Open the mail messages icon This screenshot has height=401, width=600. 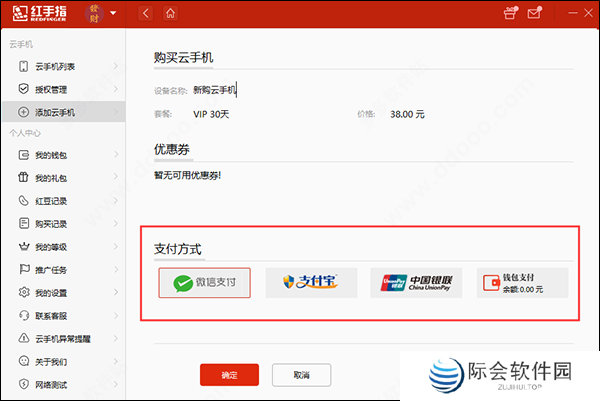(x=534, y=13)
